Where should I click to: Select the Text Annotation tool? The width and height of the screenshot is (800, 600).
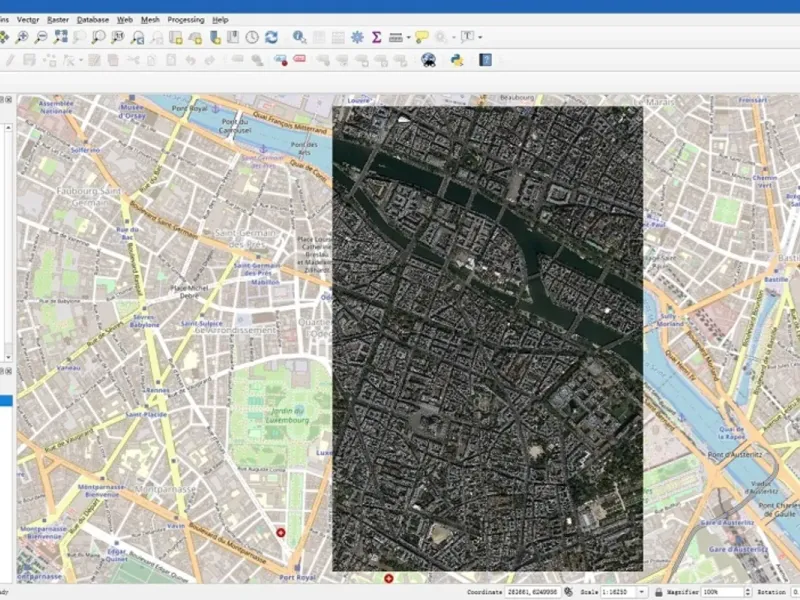467,37
